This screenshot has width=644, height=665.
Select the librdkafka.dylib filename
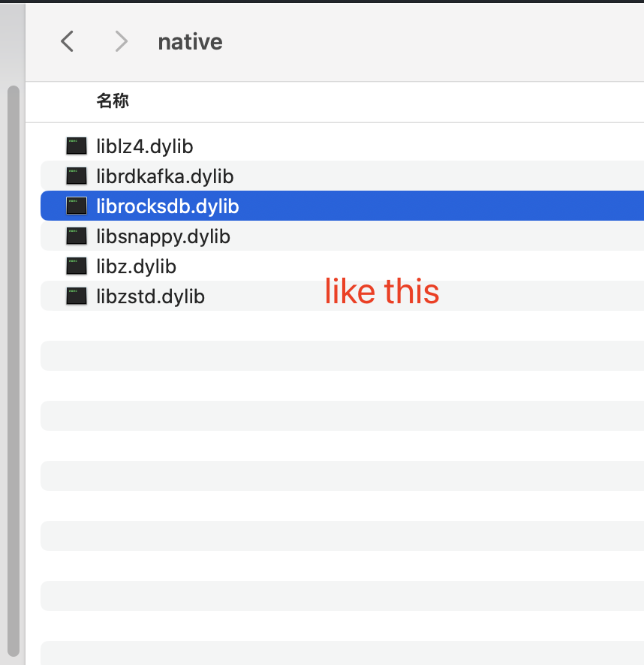tap(164, 176)
